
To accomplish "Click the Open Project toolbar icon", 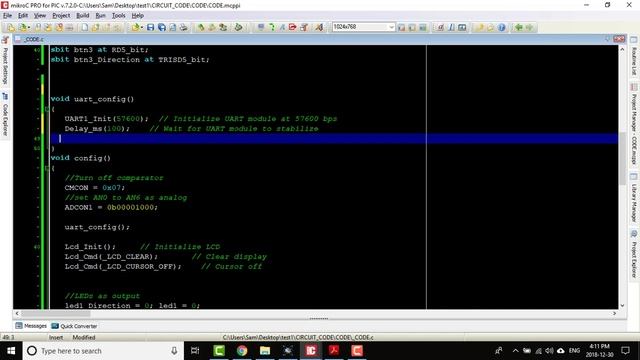I will coord(22,27).
